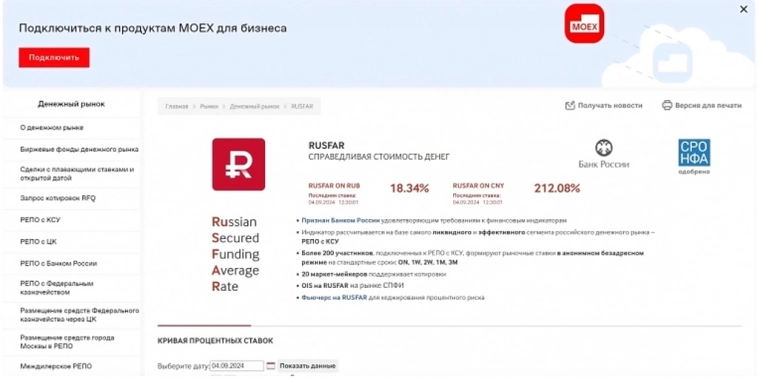
Task: Click the date field showing 04.09.2024
Action: click(237, 366)
